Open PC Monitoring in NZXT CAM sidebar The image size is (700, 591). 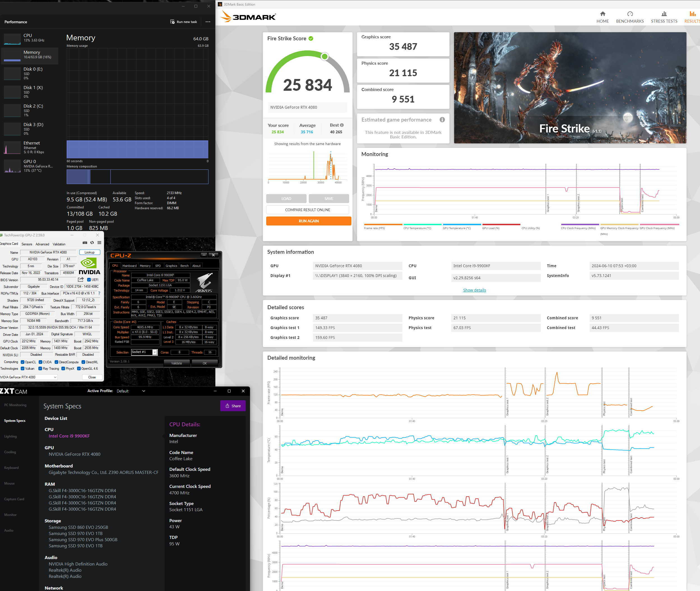tap(15, 405)
